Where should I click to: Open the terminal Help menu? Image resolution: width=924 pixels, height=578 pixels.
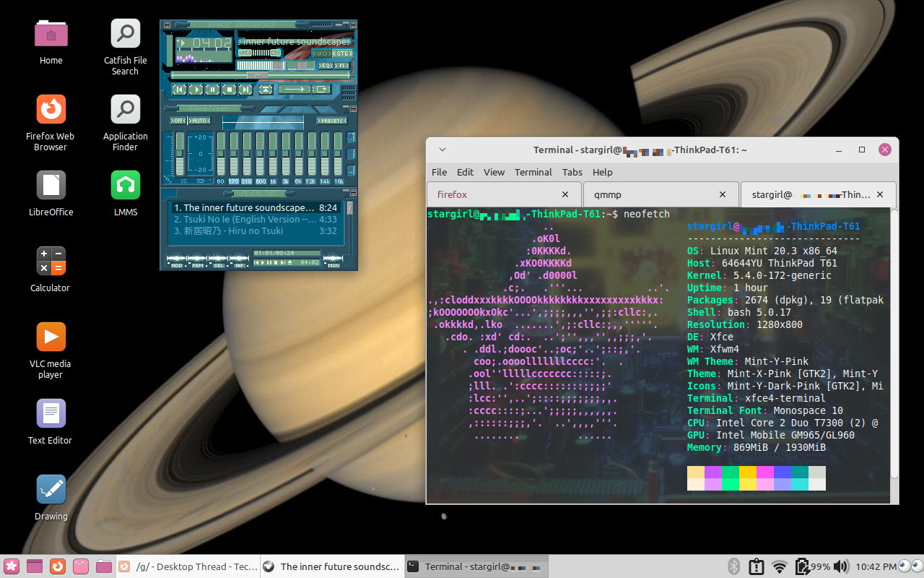point(603,172)
